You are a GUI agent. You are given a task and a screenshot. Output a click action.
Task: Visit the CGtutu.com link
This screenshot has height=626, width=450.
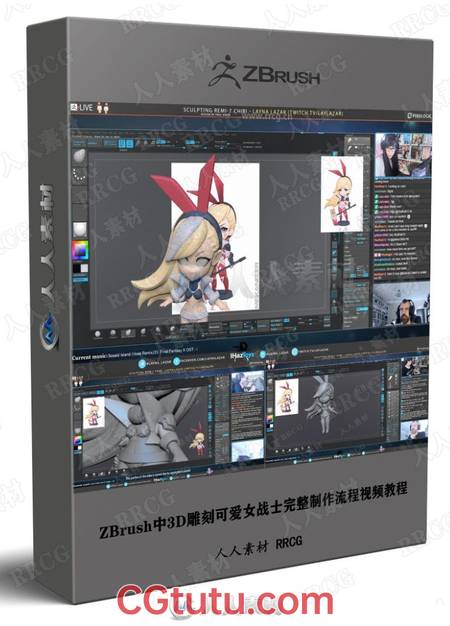point(225,603)
